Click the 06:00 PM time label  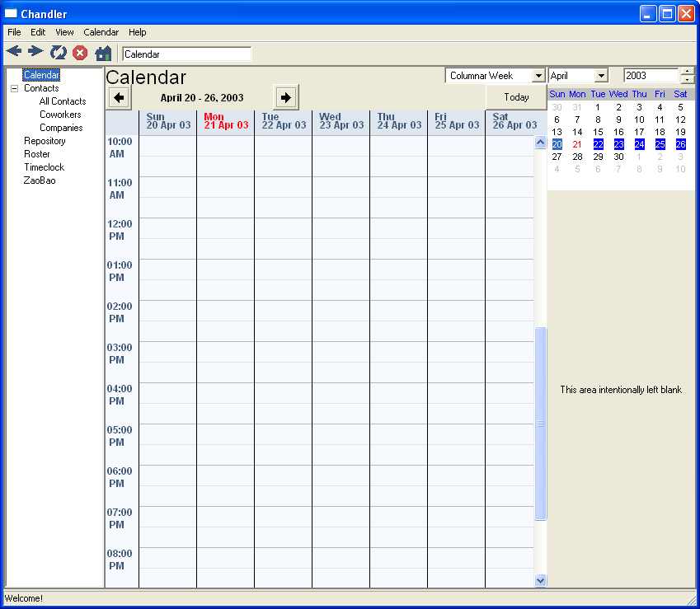pos(120,477)
